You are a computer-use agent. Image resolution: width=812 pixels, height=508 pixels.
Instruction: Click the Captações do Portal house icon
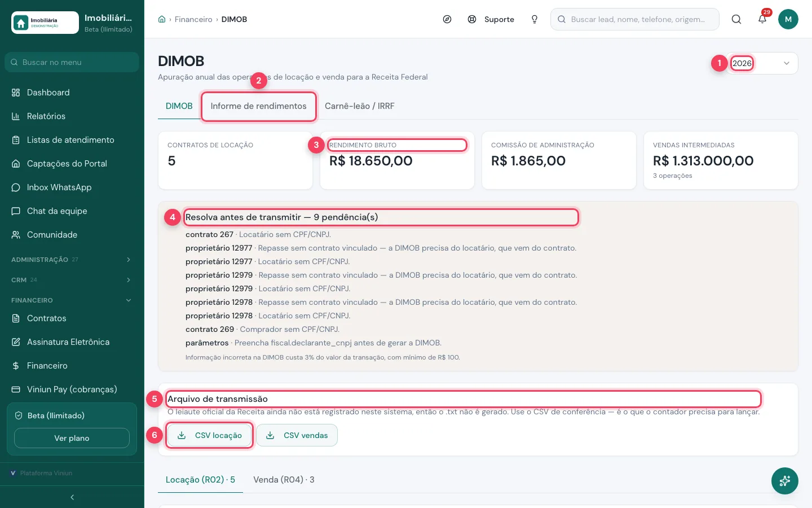16,164
